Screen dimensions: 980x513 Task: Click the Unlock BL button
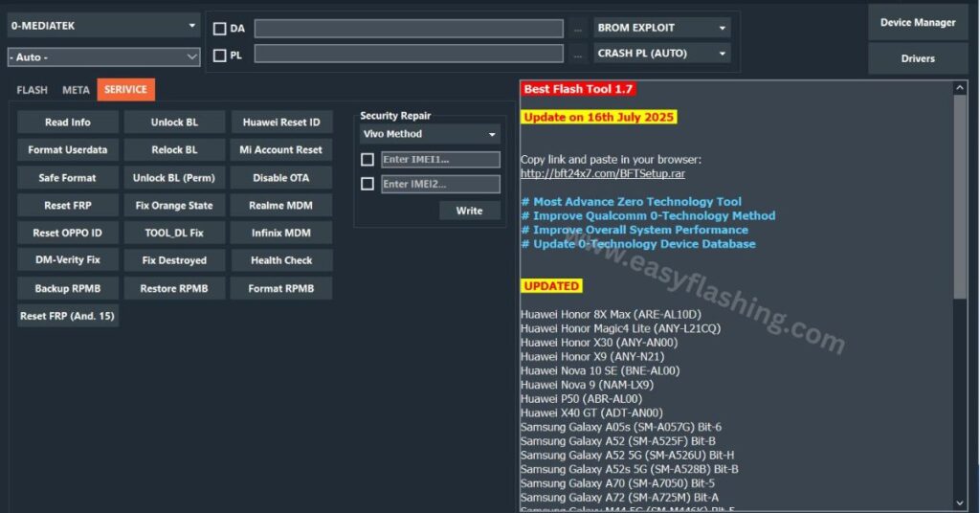[174, 123]
